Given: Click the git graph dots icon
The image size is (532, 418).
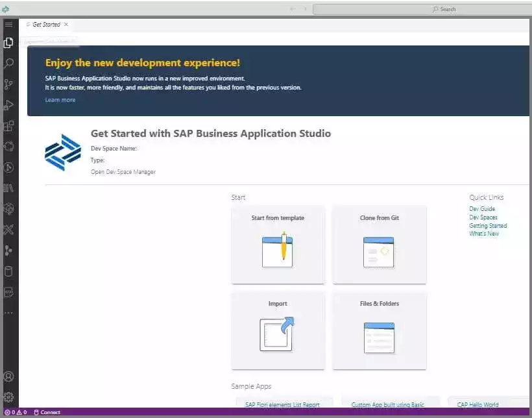Looking at the screenshot, I should coord(8,251).
